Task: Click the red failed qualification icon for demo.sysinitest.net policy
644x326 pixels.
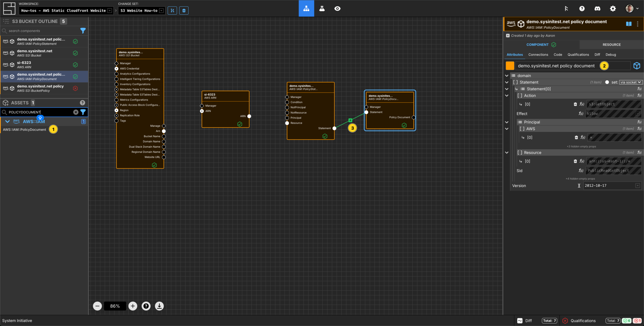Action: (x=75, y=89)
